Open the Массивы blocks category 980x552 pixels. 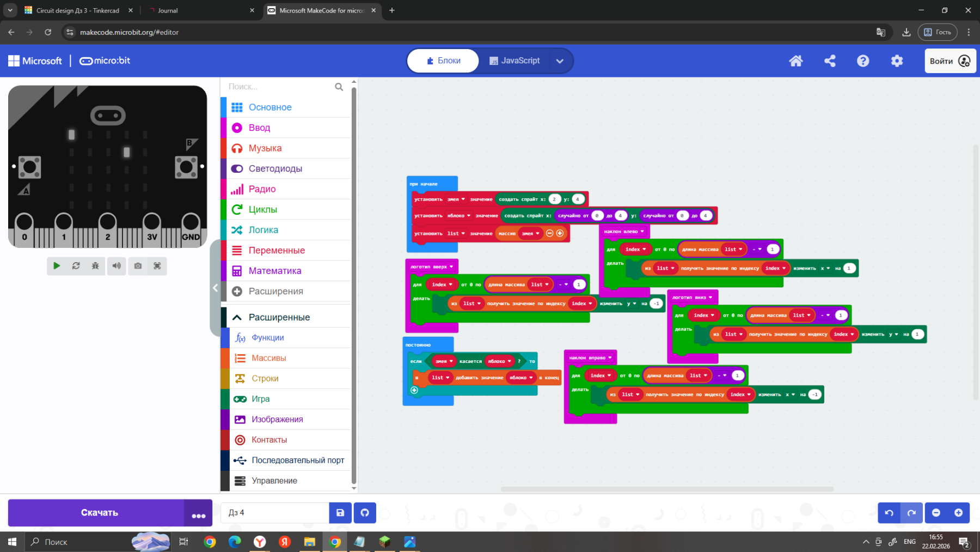click(268, 358)
